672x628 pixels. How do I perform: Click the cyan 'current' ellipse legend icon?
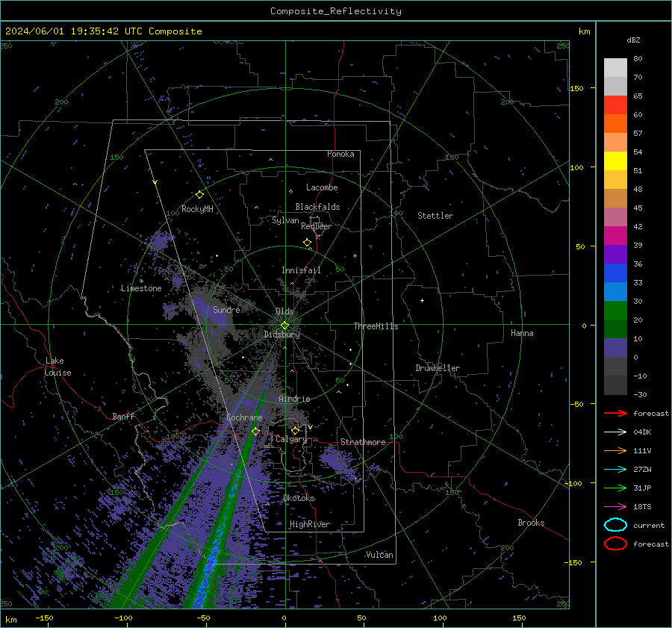point(615,525)
